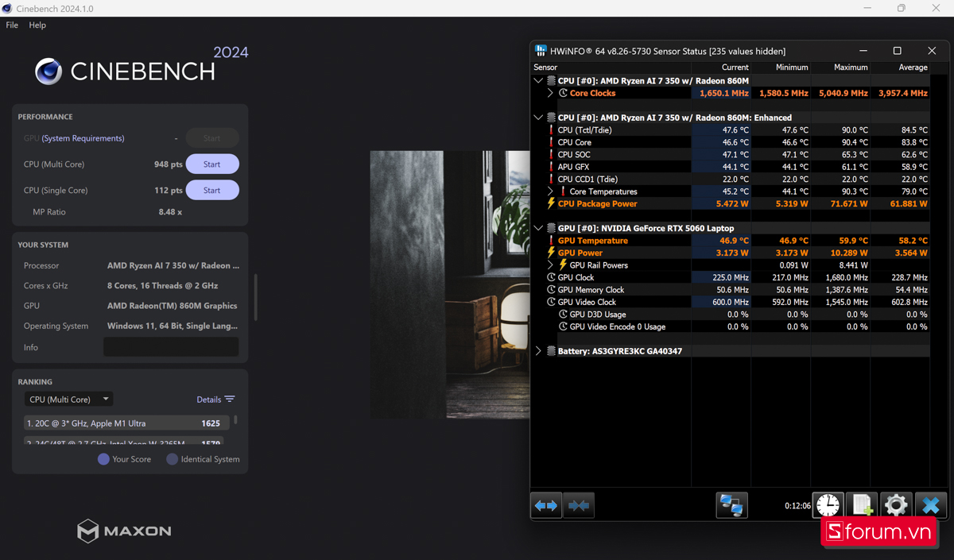Screen dimensions: 954x560
Task: Click the disabled GPU Start button
Action: pyautogui.click(x=212, y=138)
